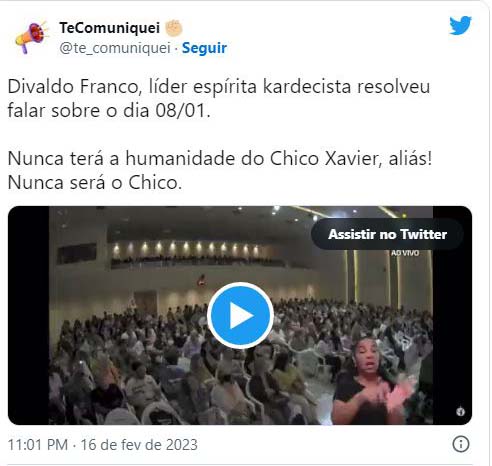Click the 'falar sobre o dia 08/01' line
492x466 pixels.
[109, 111]
